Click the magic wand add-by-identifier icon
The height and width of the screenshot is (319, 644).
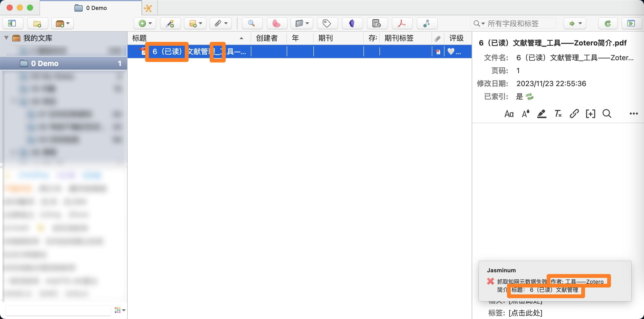170,24
